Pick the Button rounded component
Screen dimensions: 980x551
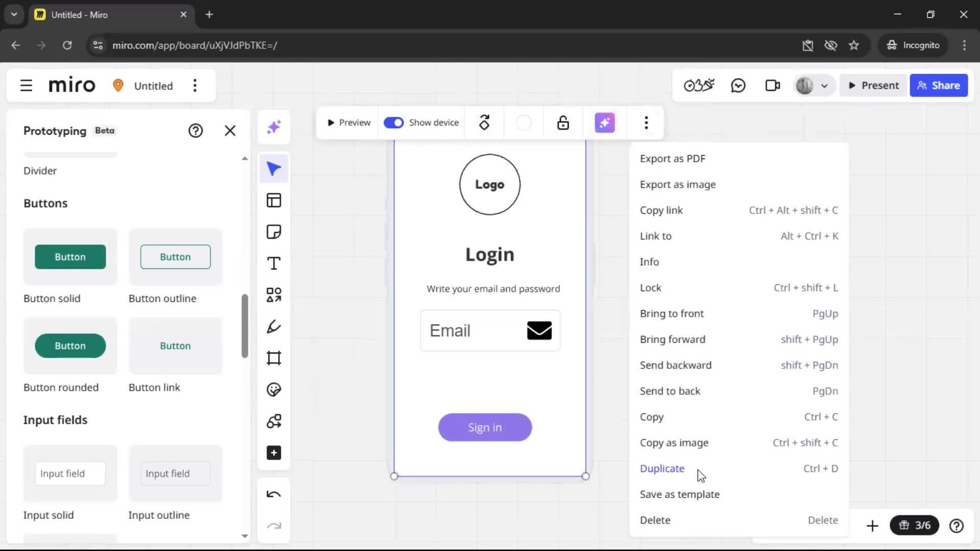click(x=70, y=346)
